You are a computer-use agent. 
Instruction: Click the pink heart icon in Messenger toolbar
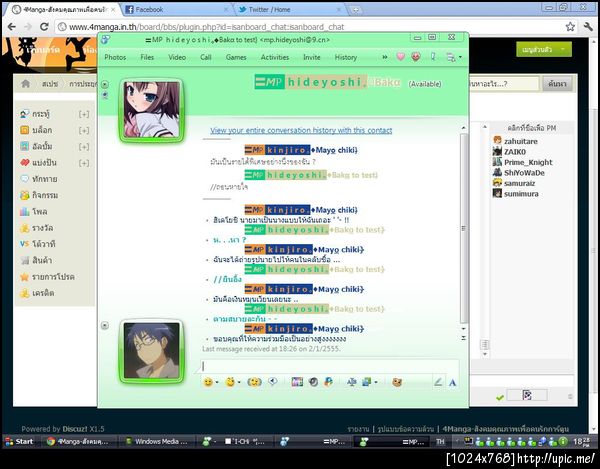coord(400,57)
